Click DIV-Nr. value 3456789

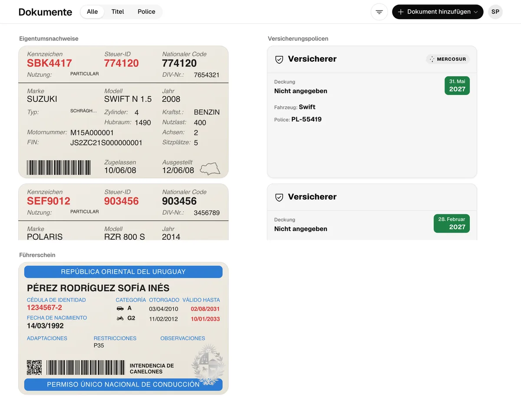[x=207, y=213]
